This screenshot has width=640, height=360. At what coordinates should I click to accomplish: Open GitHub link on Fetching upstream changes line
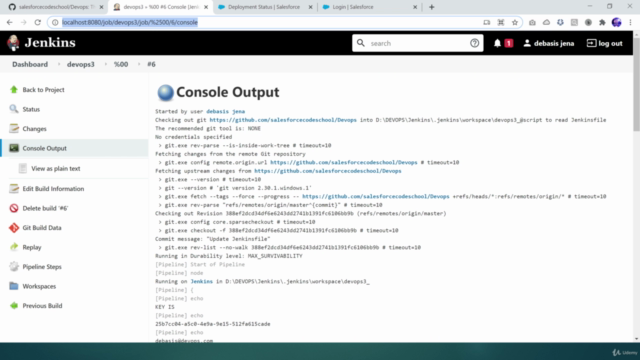pyautogui.click(x=328, y=171)
